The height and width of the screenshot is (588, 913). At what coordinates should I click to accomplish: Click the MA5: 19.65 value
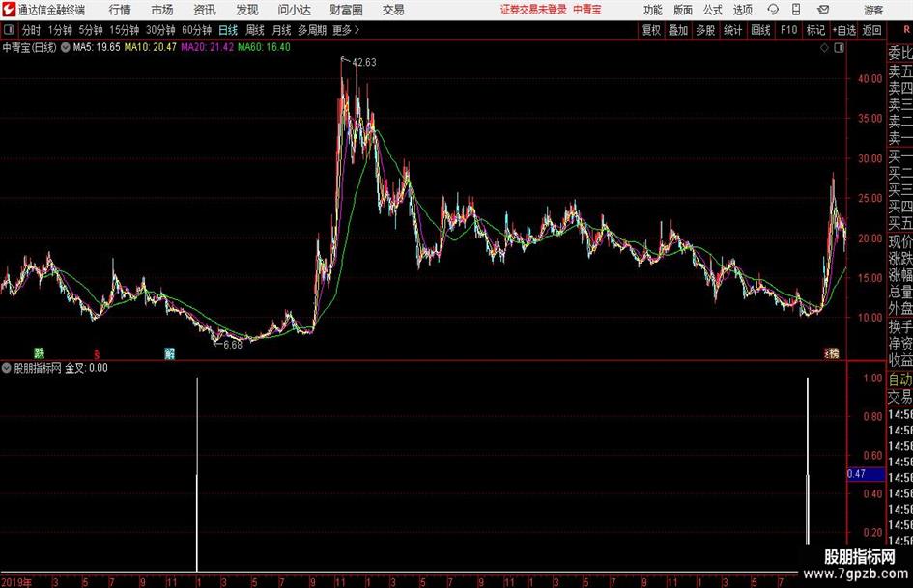97,47
